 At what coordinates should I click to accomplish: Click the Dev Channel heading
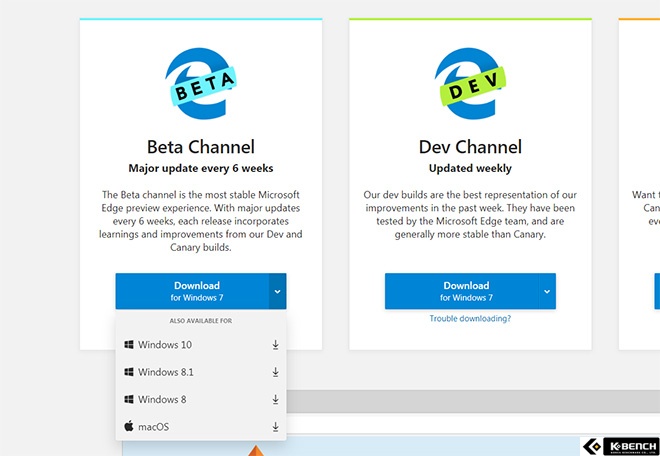pos(470,147)
